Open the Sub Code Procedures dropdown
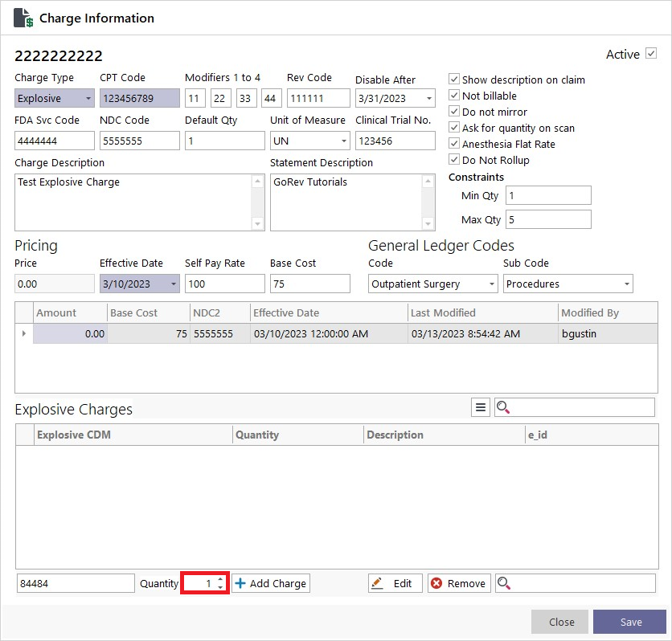Screen dimensions: 672x641 pyautogui.click(x=626, y=284)
